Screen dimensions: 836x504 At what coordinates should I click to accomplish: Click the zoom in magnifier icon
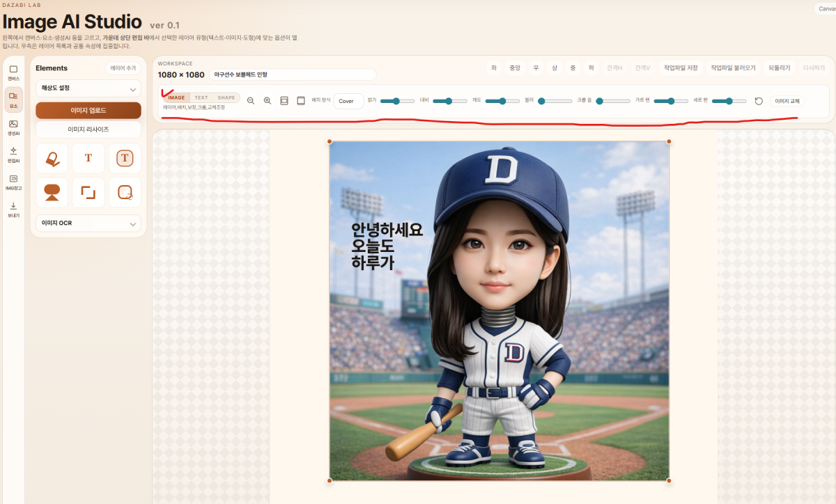pyautogui.click(x=268, y=101)
